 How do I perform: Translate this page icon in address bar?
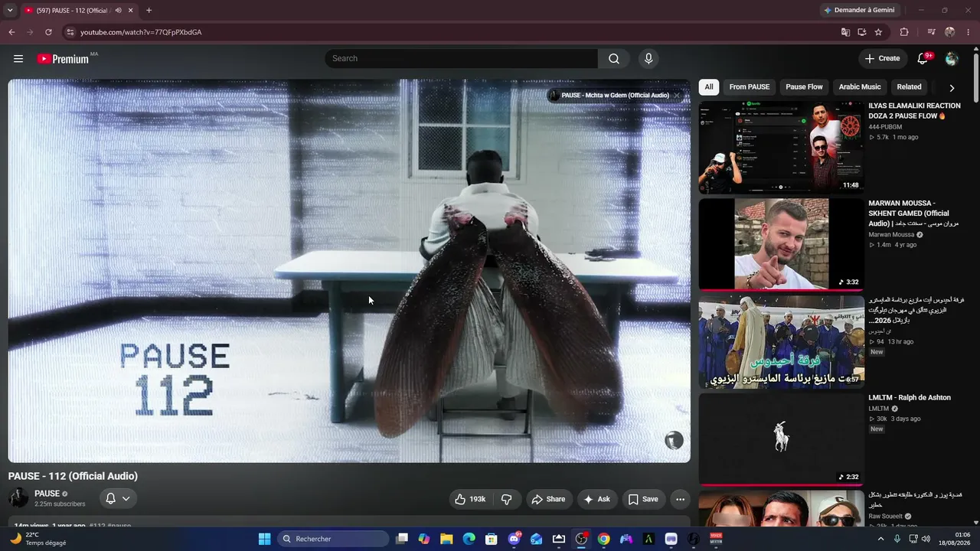coord(845,32)
